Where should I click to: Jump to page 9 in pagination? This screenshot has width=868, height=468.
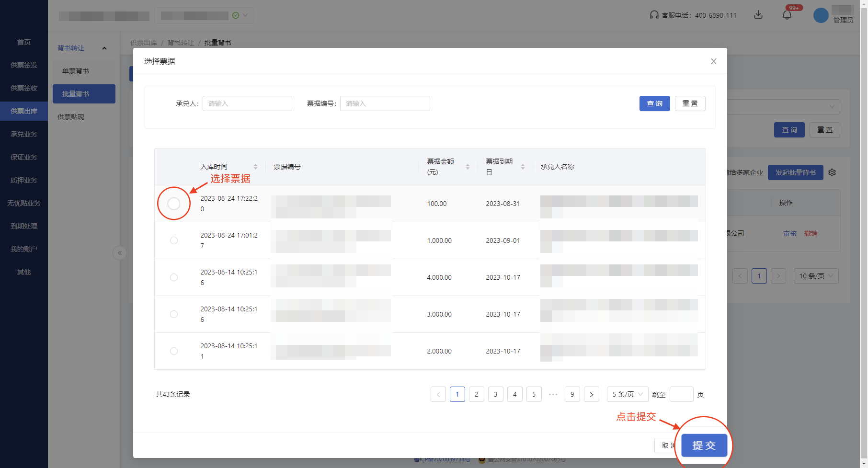(572, 394)
